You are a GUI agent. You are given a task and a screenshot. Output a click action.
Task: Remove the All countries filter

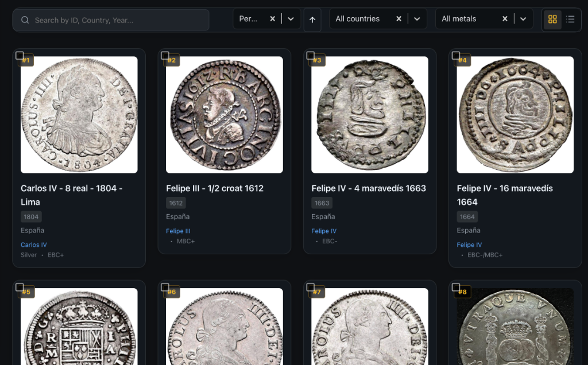[399, 18]
